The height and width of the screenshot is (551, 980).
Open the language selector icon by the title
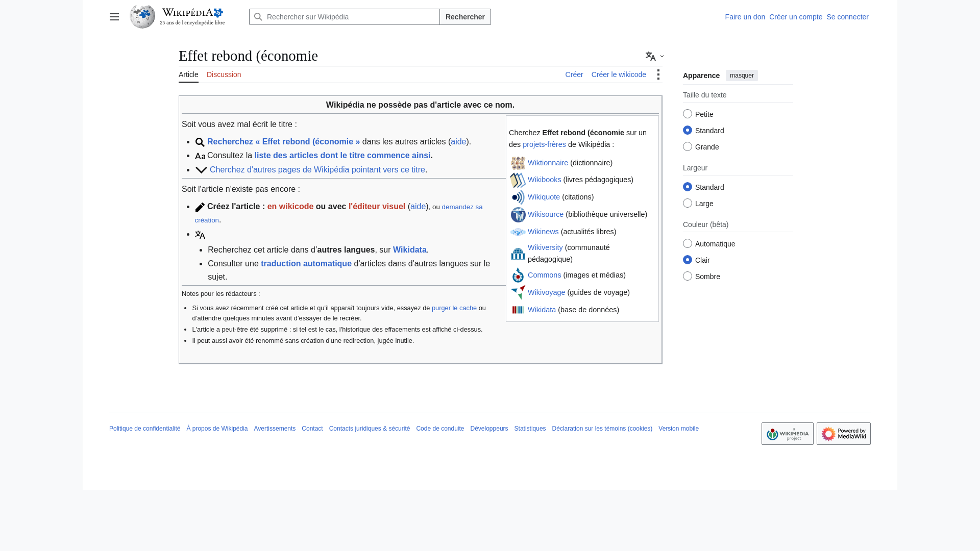(x=654, y=56)
